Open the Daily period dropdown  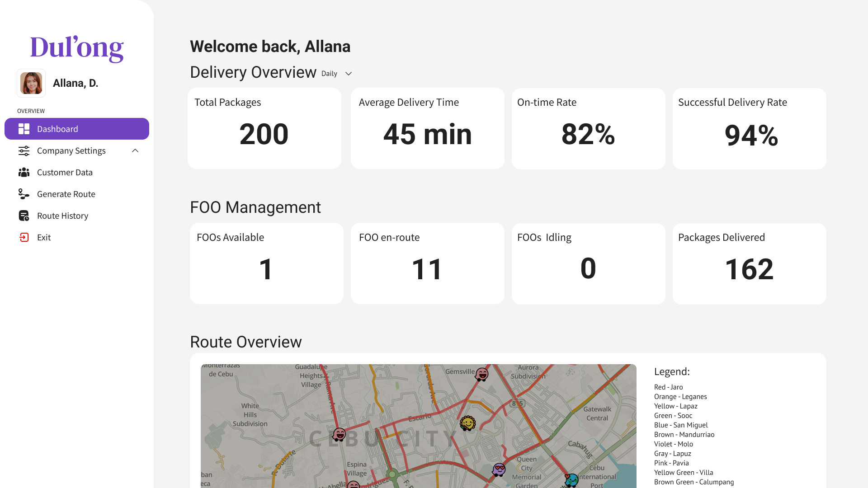point(330,74)
